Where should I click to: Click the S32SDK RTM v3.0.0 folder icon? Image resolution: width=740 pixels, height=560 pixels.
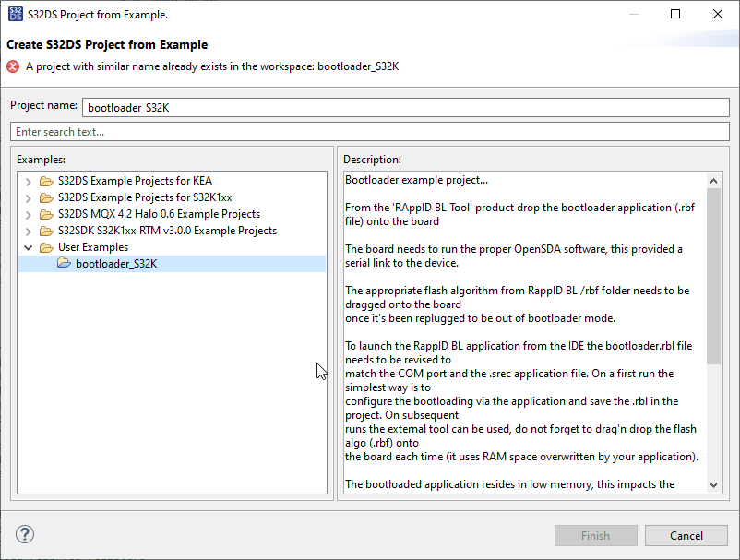pyautogui.click(x=46, y=231)
